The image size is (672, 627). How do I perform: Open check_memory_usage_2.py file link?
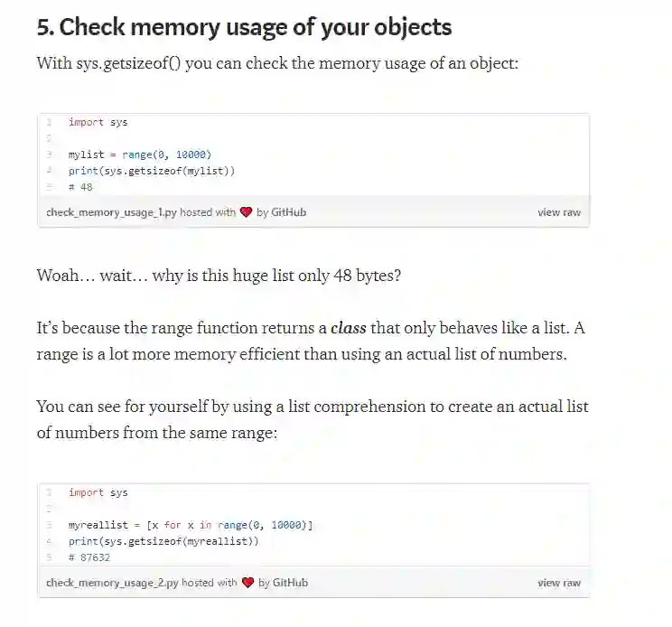112,583
